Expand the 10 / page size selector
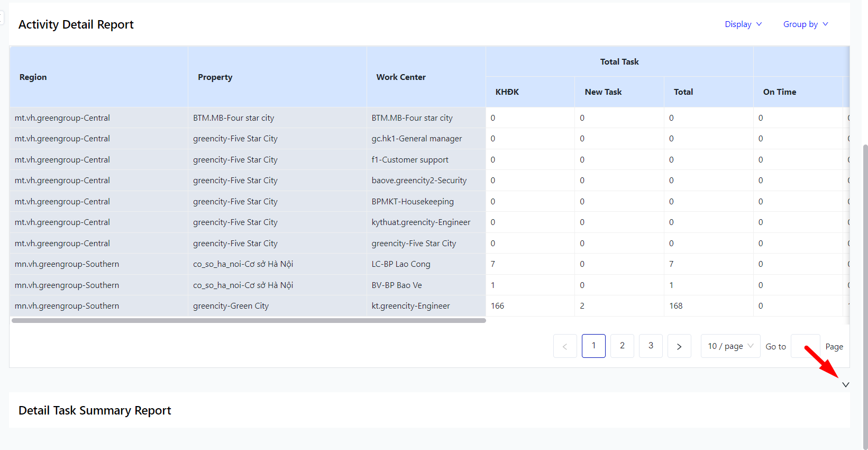 click(730, 346)
